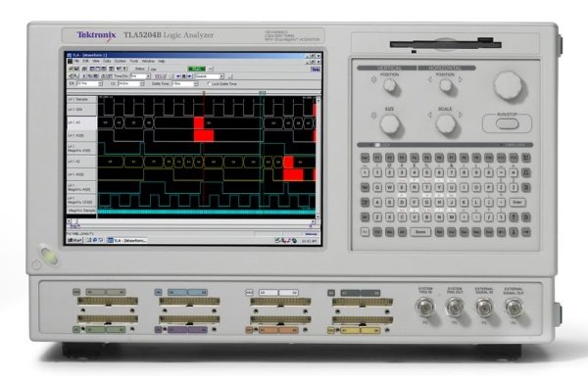The height and width of the screenshot is (382, 588).
Task: Click the External Signal In BNC connector
Action: click(484, 308)
